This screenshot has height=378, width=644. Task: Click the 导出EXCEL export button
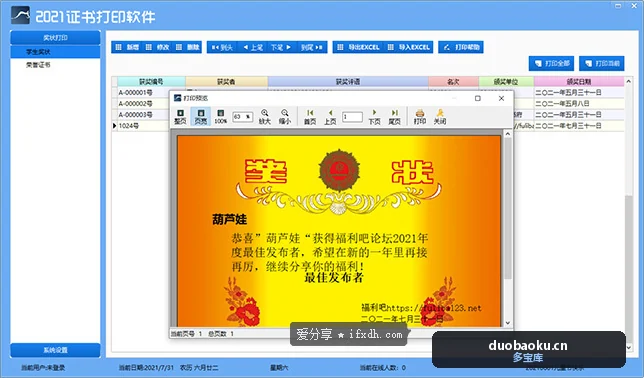[x=358, y=47]
